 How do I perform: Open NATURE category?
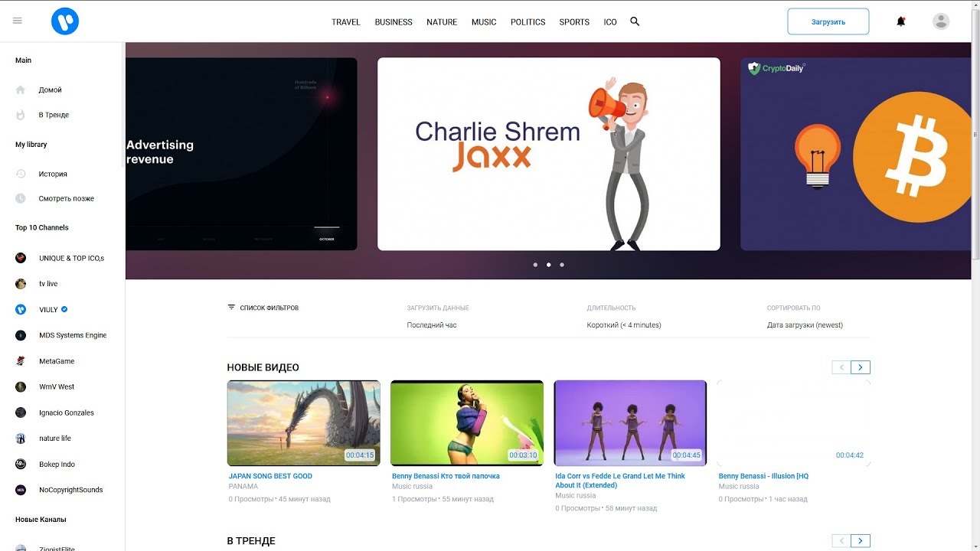(442, 22)
